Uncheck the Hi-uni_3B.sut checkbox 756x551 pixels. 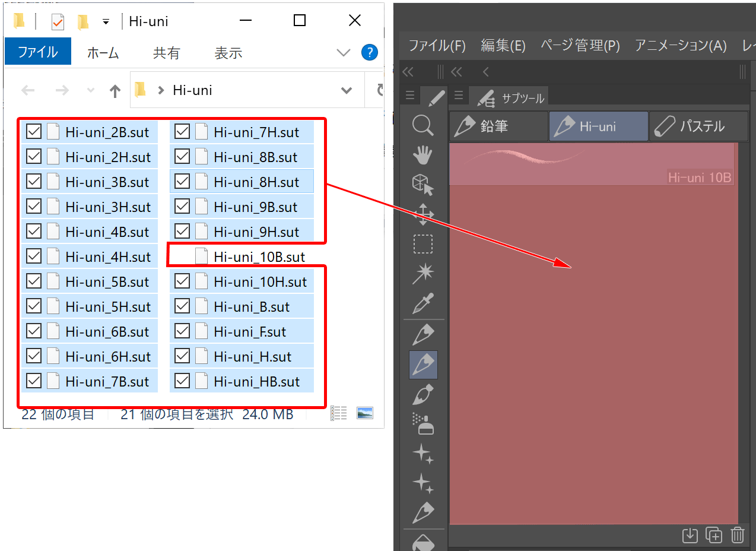[x=34, y=182]
